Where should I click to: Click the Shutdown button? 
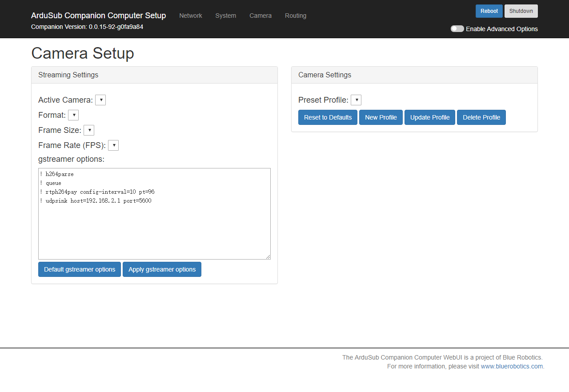tap(521, 11)
